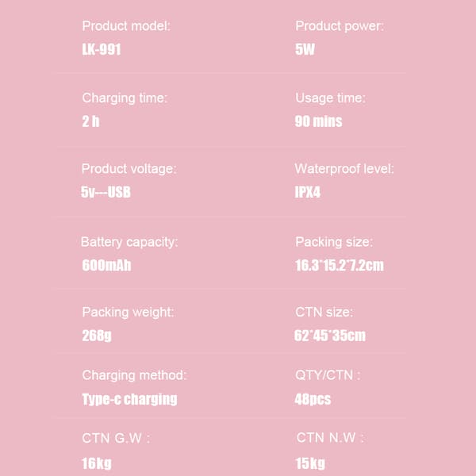This screenshot has width=476, height=476.
Task: Select the 48pcs quantity value
Action: tap(313, 400)
